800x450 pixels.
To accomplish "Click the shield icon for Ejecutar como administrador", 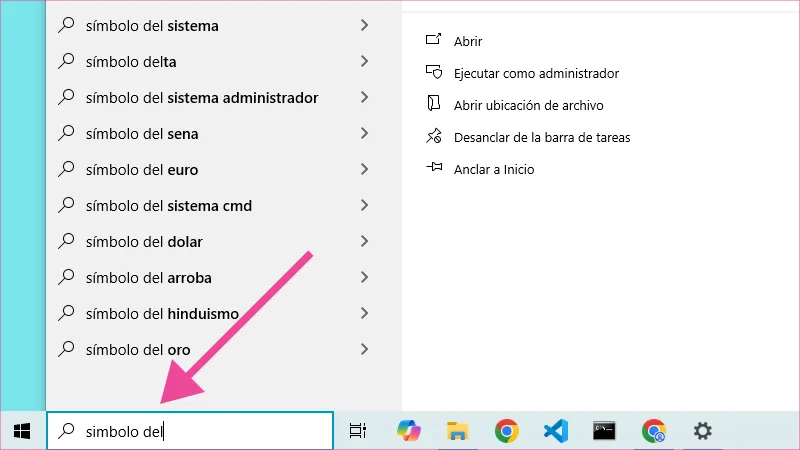I will 434,72.
